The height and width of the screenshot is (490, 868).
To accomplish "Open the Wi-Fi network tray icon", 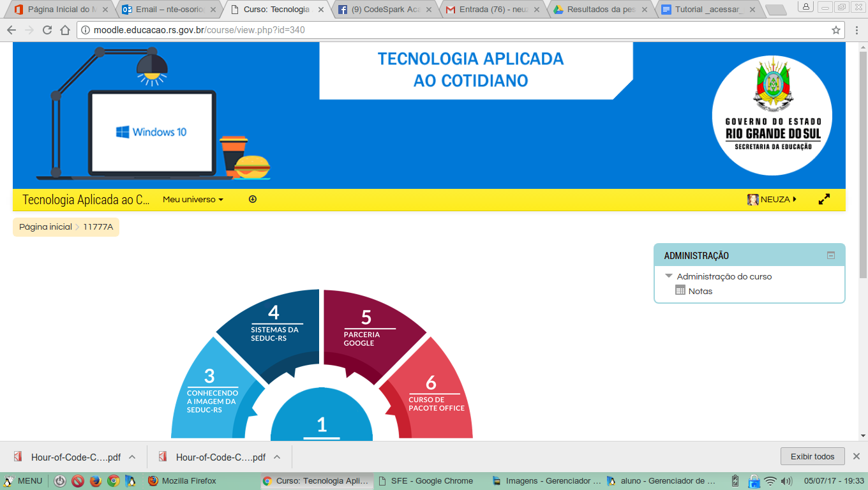I will click(x=770, y=481).
